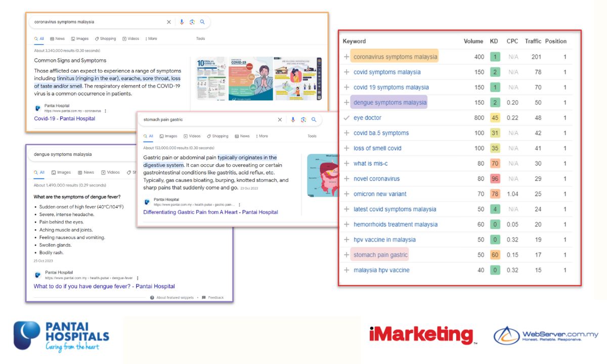
Task: Expand the dengue symptoms malaysia keyword row
Action: (x=346, y=103)
